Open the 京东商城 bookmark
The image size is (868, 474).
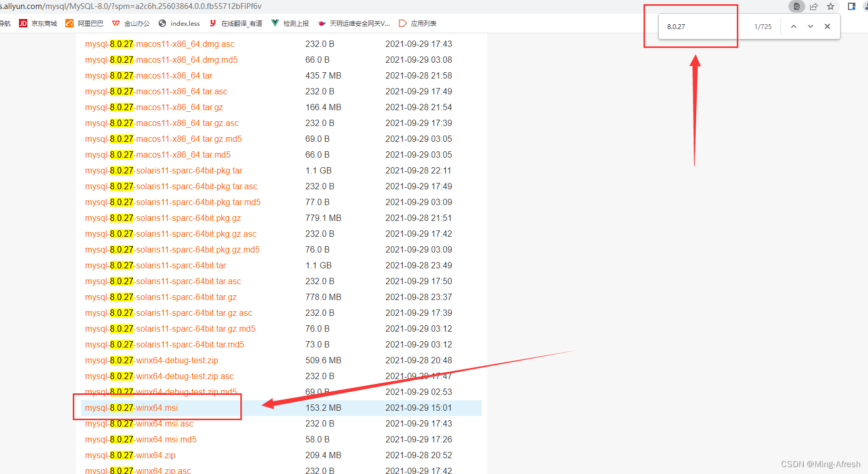[38, 23]
